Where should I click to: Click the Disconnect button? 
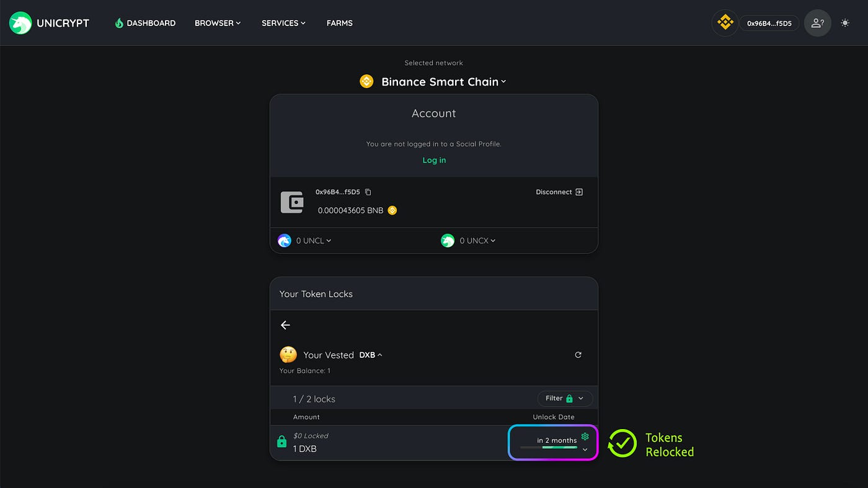tap(559, 192)
